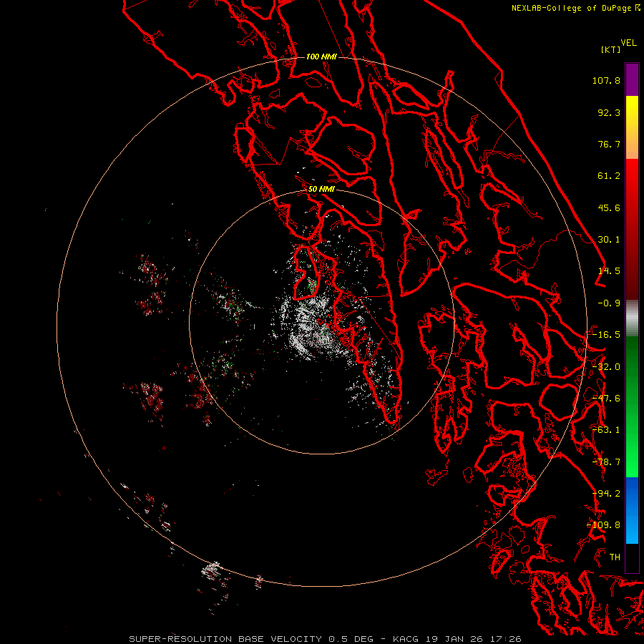Pick the gray near-zero segment of the velocity scale

[x=632, y=318]
